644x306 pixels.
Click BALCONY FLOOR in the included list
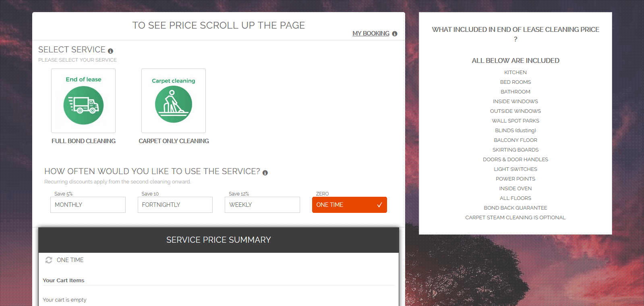click(x=516, y=140)
